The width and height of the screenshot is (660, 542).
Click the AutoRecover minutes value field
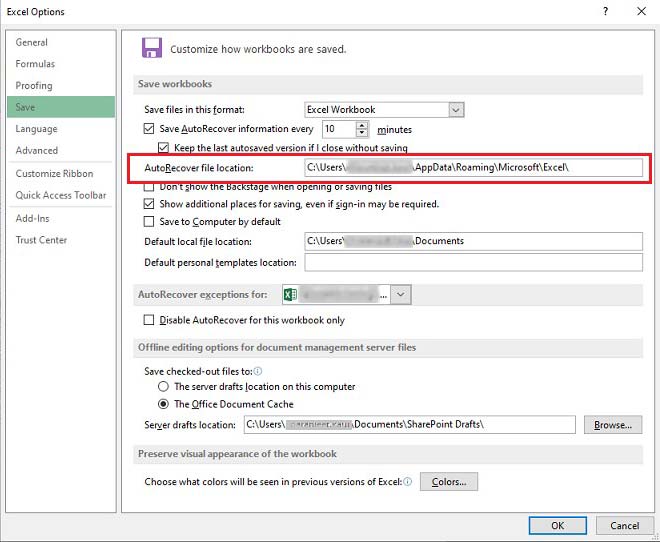click(339, 129)
